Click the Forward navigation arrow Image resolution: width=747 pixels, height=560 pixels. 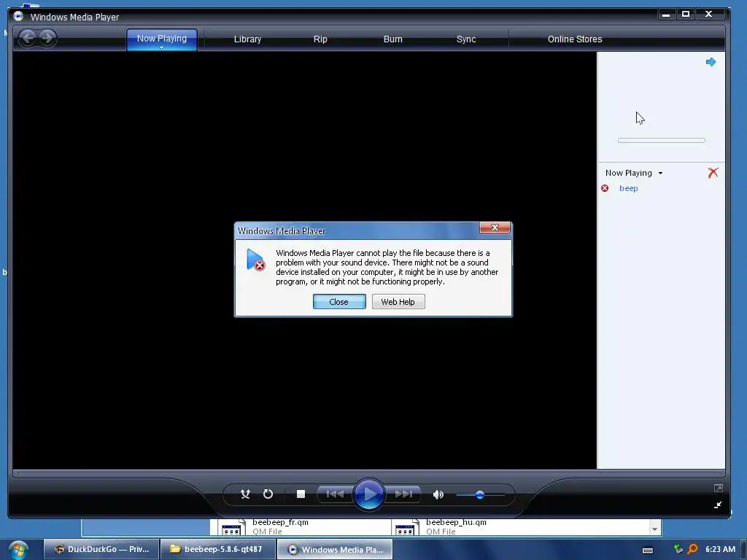pos(47,38)
